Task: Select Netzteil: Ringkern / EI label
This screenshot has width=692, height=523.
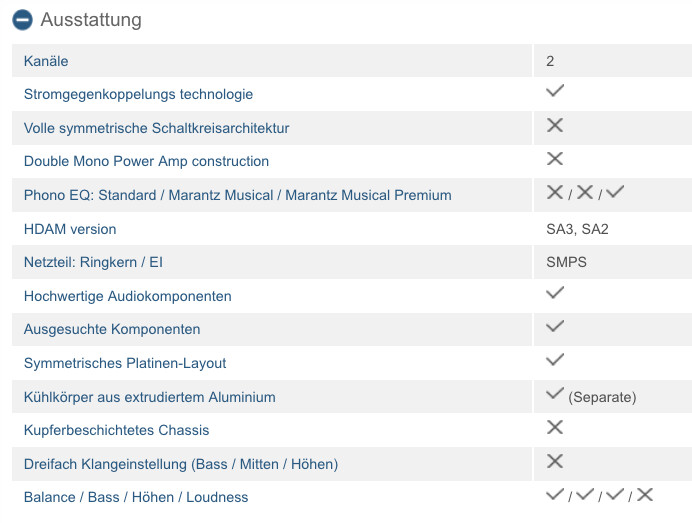Action: click(x=93, y=262)
